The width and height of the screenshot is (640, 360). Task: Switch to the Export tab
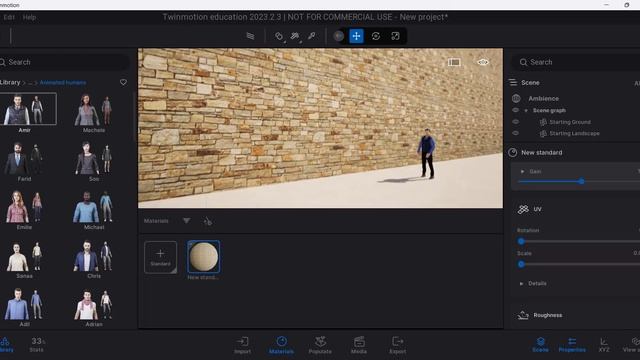(398, 345)
